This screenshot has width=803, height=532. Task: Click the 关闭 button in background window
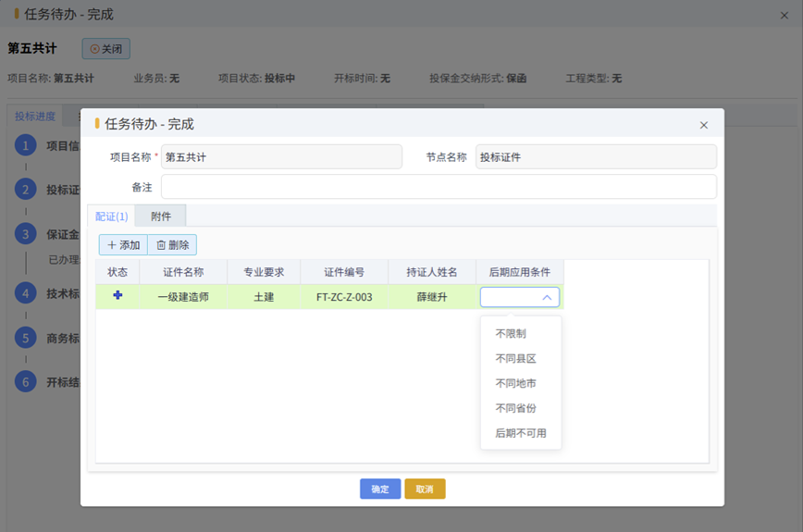point(106,49)
